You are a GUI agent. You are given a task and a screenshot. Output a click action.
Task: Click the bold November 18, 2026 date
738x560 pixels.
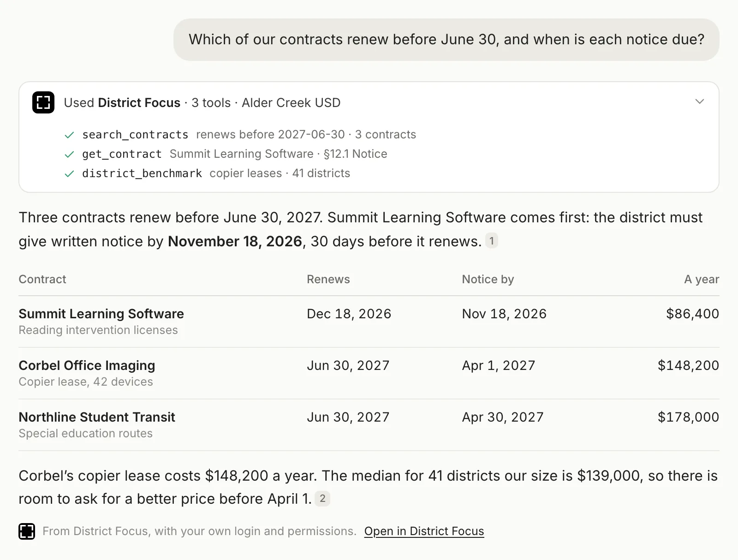coord(235,241)
